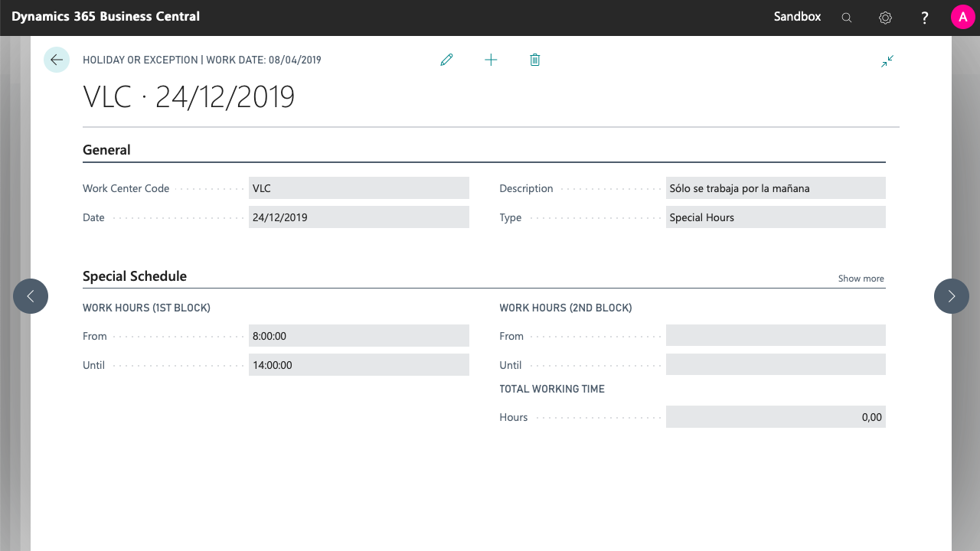This screenshot has height=551, width=980.
Task: Collapse the General section header
Action: (106, 150)
